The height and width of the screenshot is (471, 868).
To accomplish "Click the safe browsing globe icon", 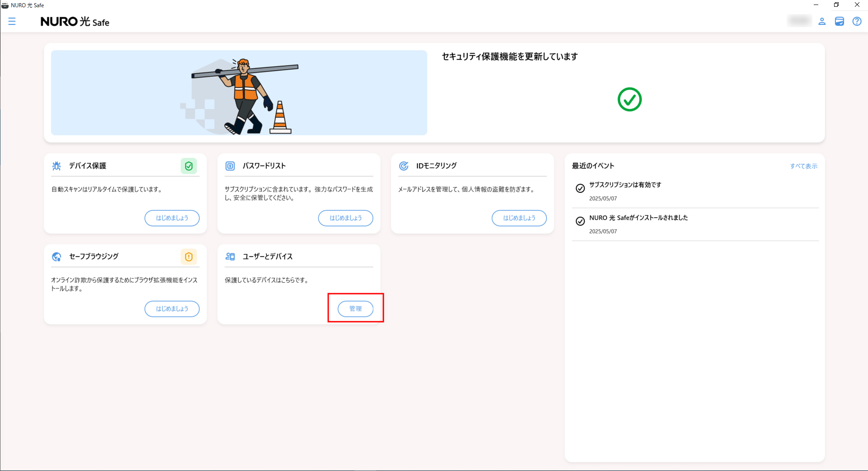I will click(57, 257).
